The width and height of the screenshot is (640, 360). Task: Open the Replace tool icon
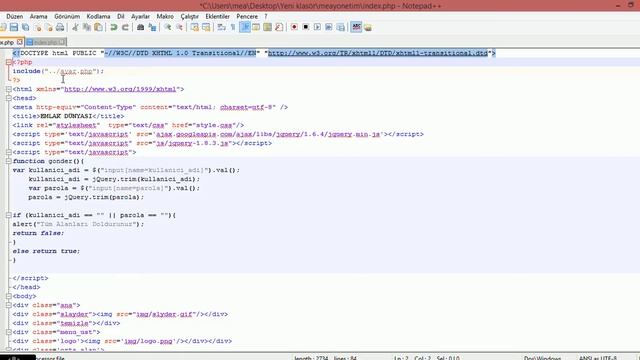click(x=152, y=27)
